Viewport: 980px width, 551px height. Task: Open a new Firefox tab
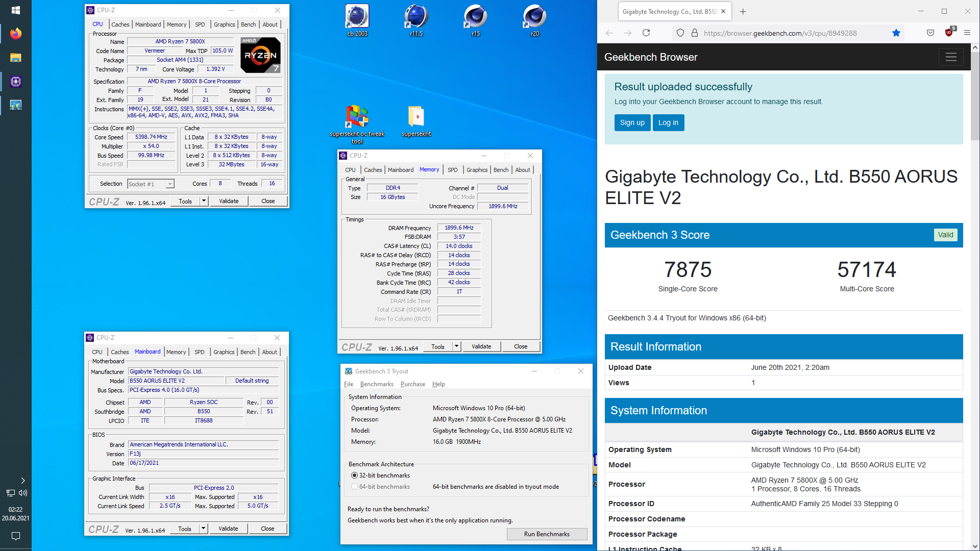[743, 11]
